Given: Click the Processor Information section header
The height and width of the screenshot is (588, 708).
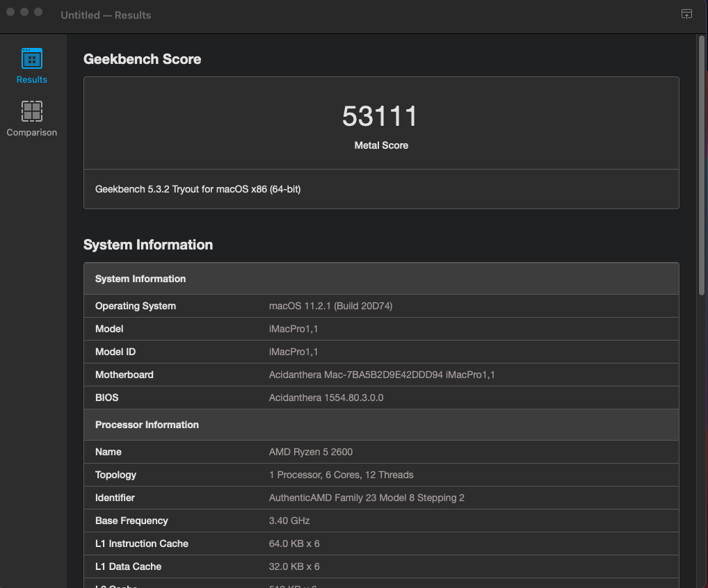Looking at the screenshot, I should pyautogui.click(x=147, y=425).
